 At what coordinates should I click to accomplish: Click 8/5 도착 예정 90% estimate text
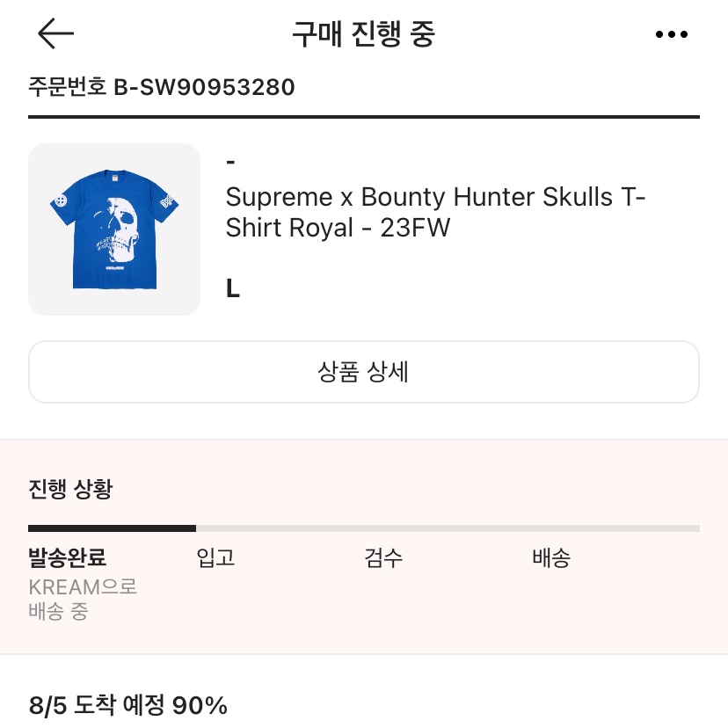click(127, 703)
